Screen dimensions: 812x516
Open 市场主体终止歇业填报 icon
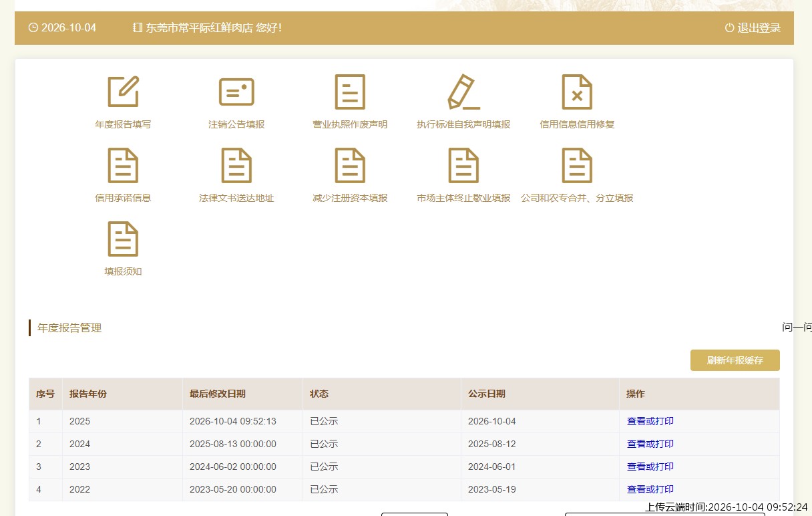(x=463, y=165)
